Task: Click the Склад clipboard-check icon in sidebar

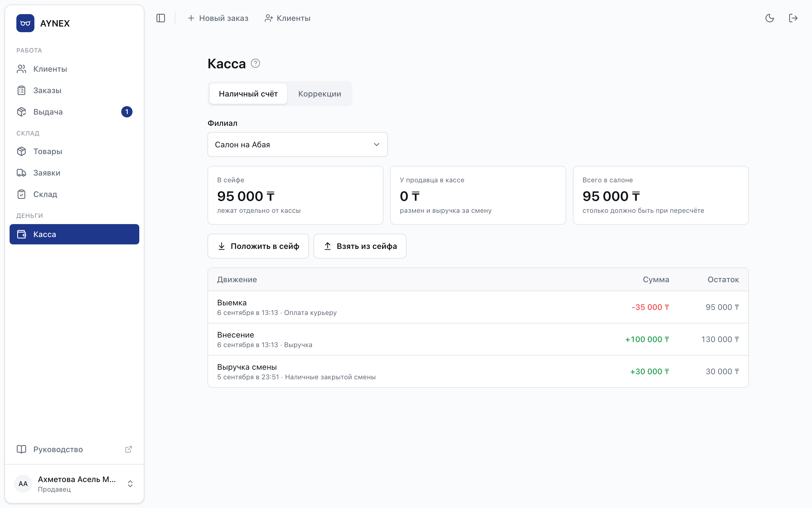Action: pyautogui.click(x=21, y=194)
